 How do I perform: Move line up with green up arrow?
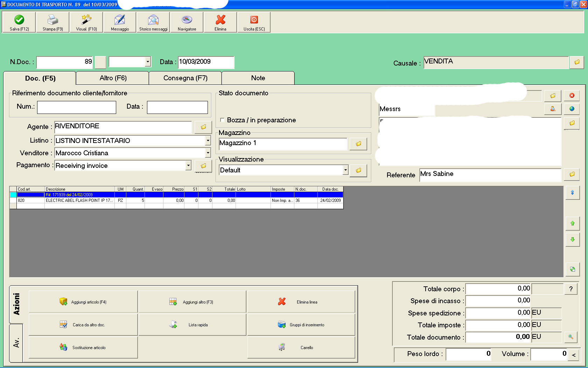[573, 223]
